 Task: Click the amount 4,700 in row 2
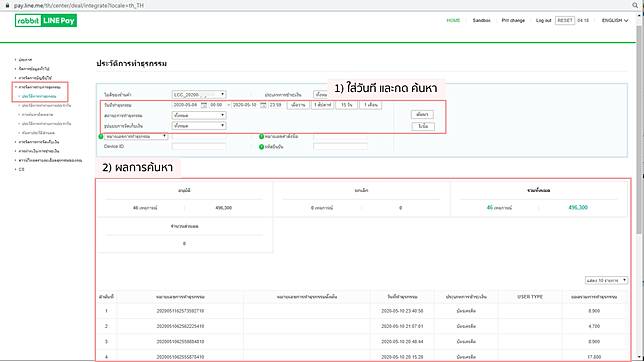pyautogui.click(x=594, y=326)
